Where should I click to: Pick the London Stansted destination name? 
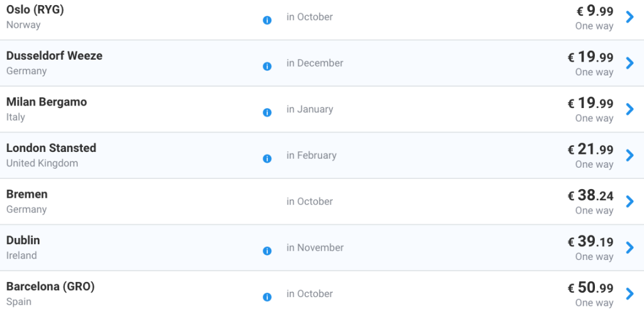point(51,148)
